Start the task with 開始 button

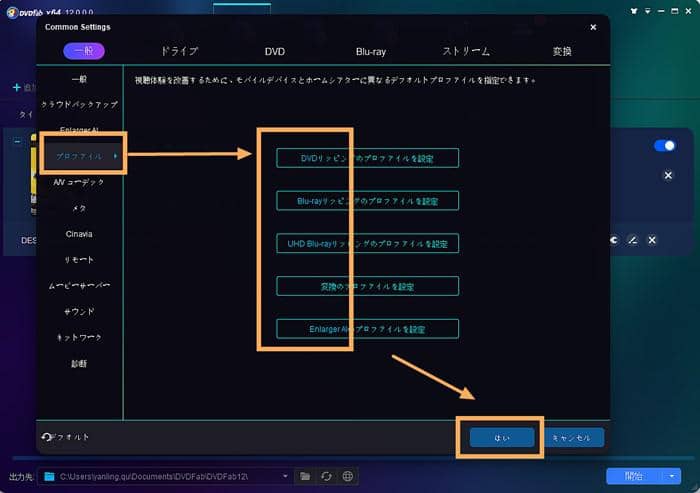(634, 476)
